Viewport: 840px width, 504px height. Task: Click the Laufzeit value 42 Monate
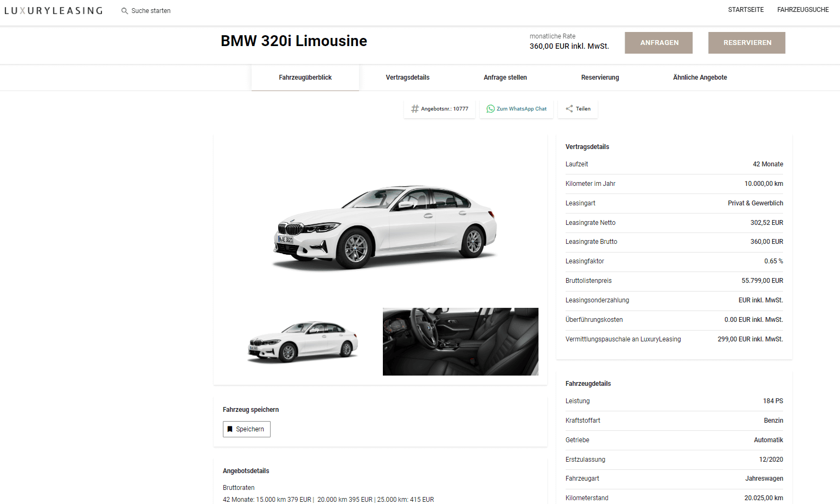pyautogui.click(x=768, y=164)
